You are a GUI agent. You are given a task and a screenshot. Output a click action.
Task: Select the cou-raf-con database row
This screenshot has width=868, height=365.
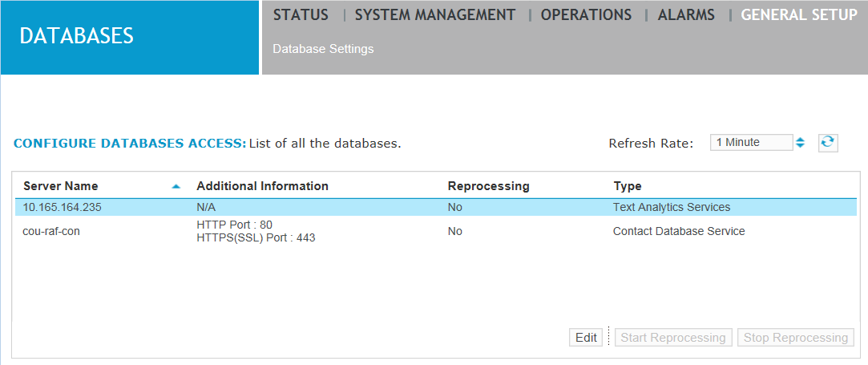click(x=51, y=231)
